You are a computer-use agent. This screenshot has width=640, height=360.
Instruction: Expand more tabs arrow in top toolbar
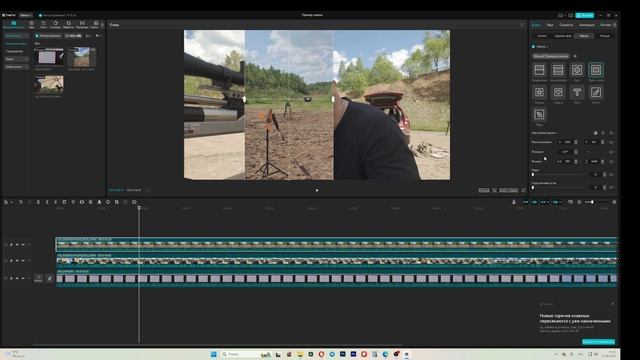(x=102, y=24)
